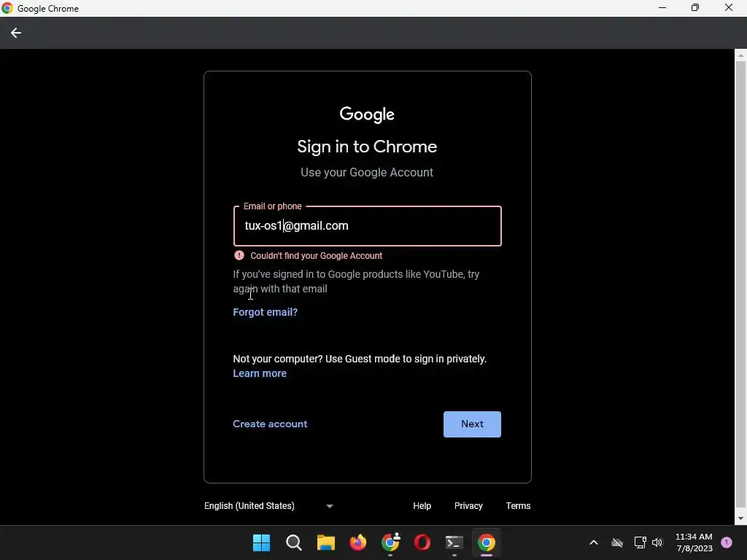Click "Couldn't find your Google Account" text

tap(317, 256)
